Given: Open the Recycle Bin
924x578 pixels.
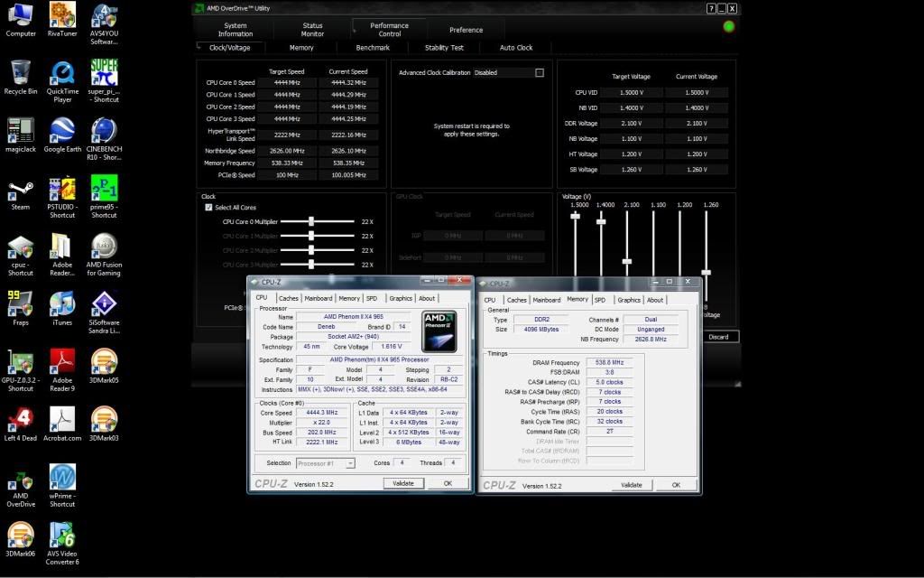Looking at the screenshot, I should [21, 77].
